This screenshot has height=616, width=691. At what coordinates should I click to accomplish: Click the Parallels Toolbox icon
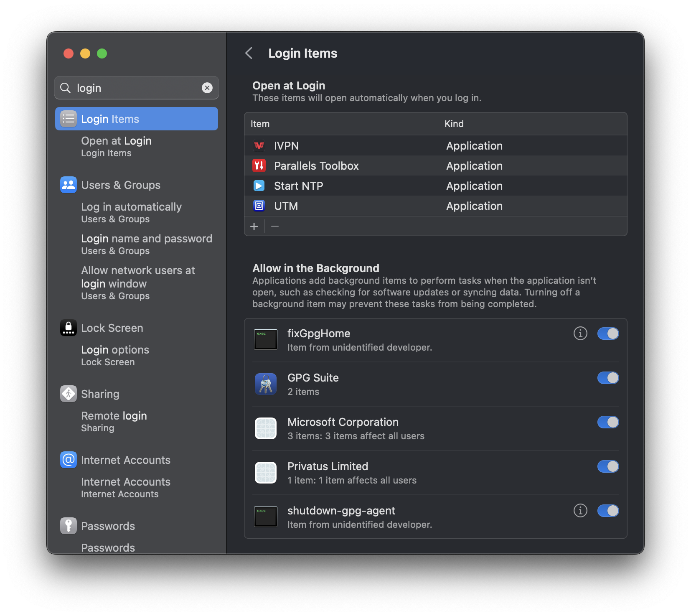(259, 165)
